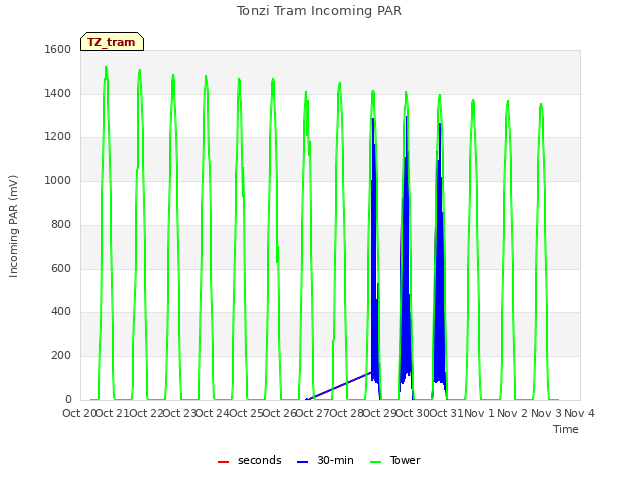Click the Nov 1 x-axis date label

pos(479,413)
